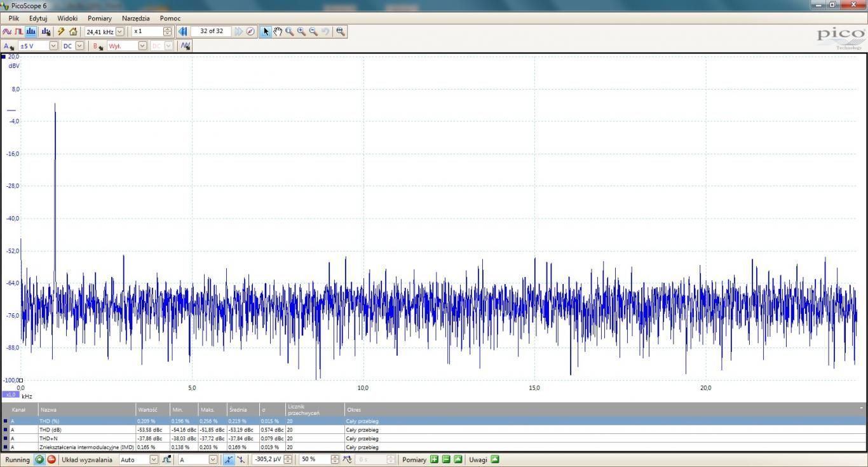Viewport: 868px width, 467px height.
Task: Open the Edytuj menu
Action: [38, 18]
